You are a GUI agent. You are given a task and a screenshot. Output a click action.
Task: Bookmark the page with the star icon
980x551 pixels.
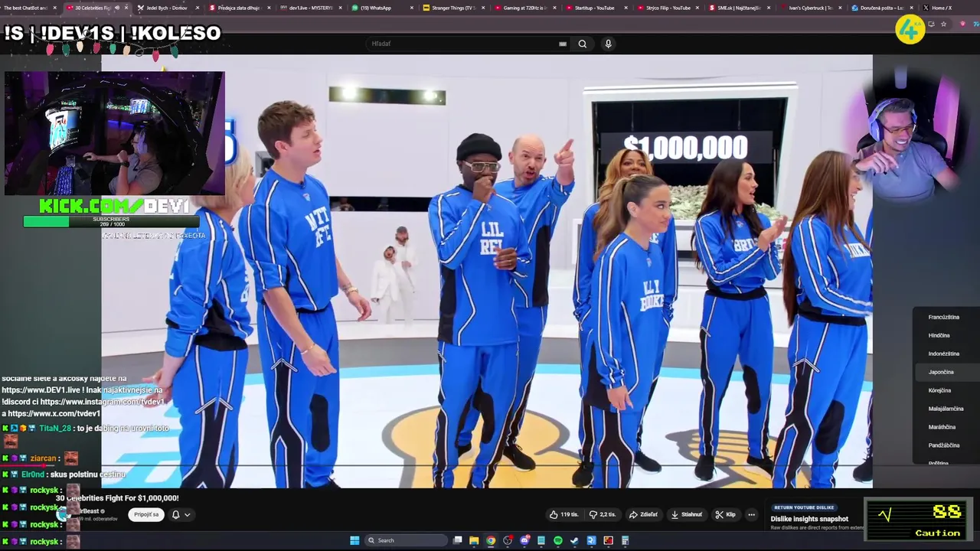pos(943,24)
